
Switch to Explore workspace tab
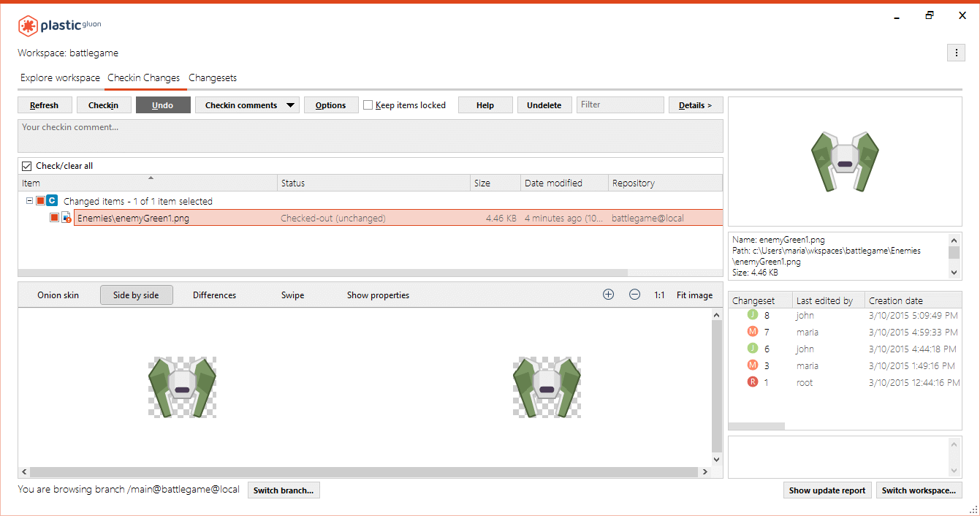(60, 77)
